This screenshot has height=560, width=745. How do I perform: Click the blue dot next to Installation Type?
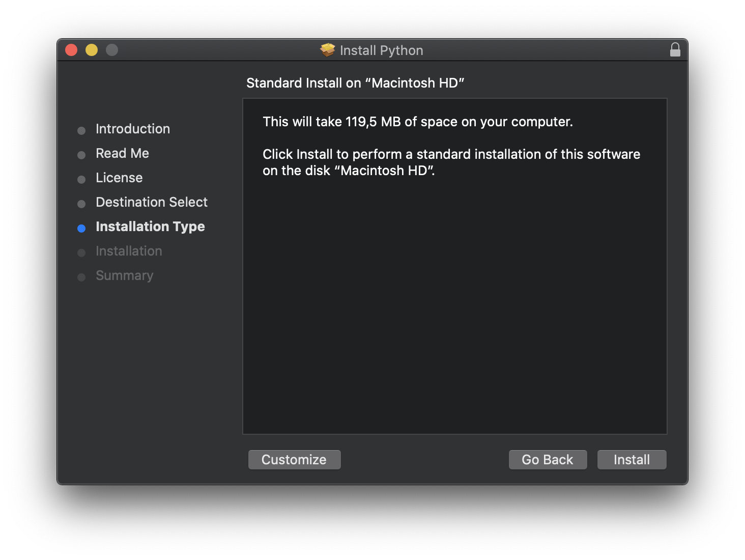point(81,228)
